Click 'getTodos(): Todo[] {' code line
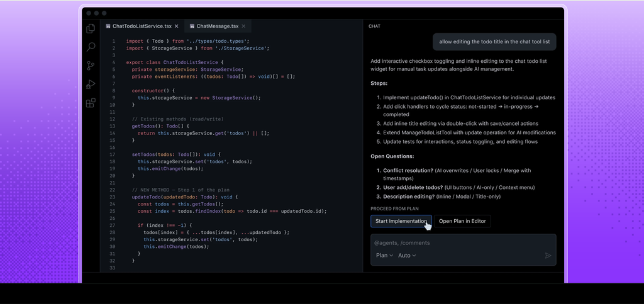 (160, 126)
